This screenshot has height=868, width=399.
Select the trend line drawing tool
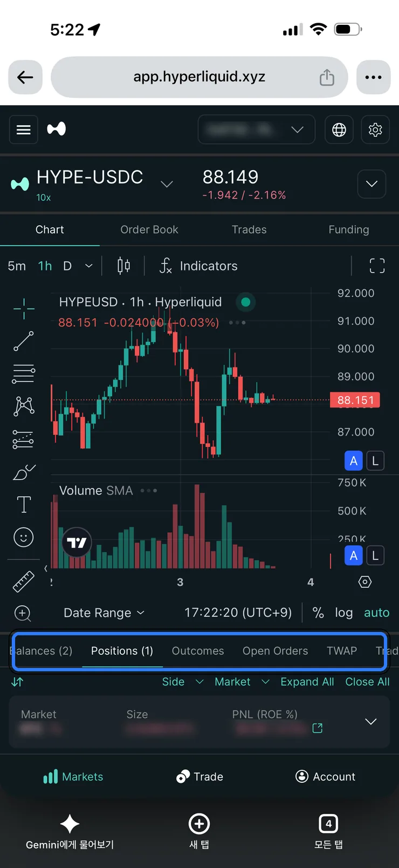coord(24,341)
